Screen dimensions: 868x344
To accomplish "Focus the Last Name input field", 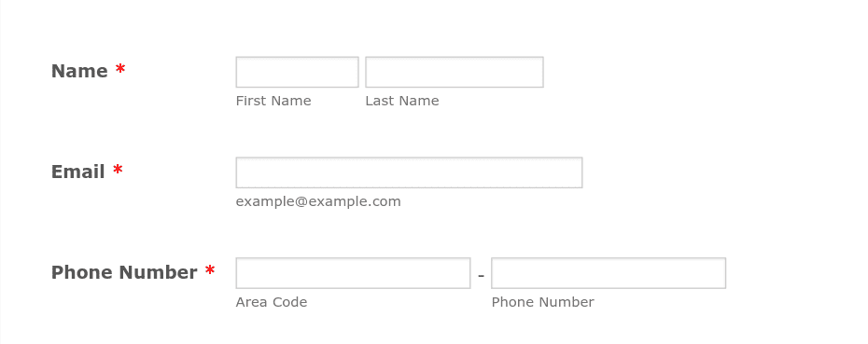I will 454,72.
